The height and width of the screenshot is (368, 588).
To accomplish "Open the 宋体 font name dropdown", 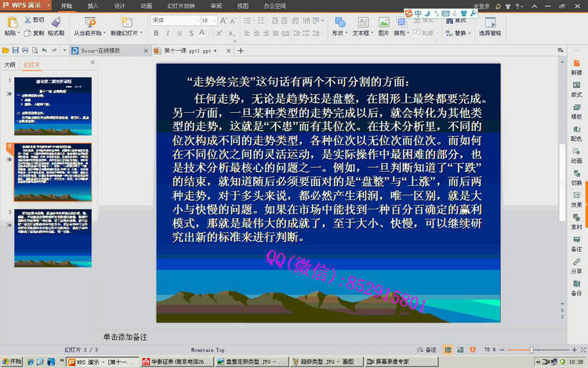I will coord(171,20).
